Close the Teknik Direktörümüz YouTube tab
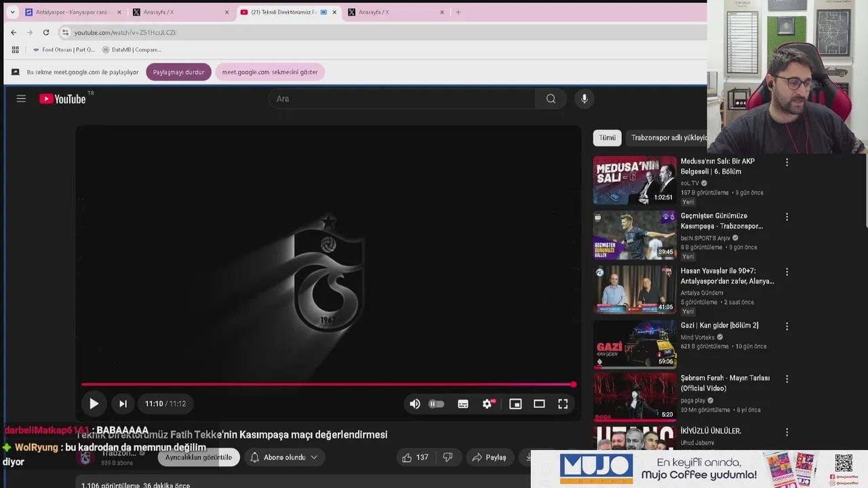The width and height of the screenshot is (868, 488). click(x=334, y=12)
